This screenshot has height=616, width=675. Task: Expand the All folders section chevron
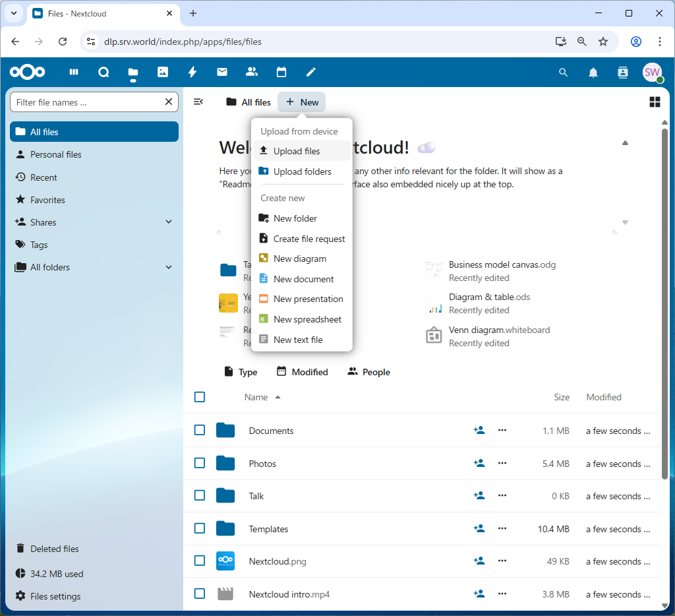tap(169, 267)
